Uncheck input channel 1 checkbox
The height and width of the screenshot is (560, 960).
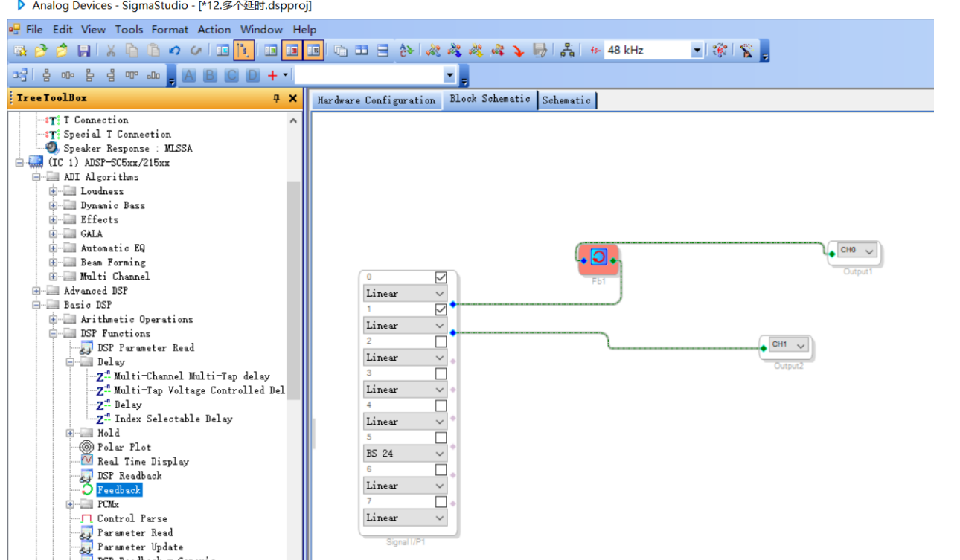point(441,309)
